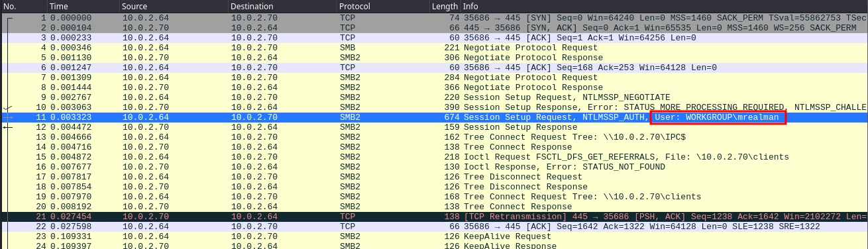Select packet 6 ACK Seq=168 row
The height and width of the screenshot is (249, 868).
click(x=434, y=68)
